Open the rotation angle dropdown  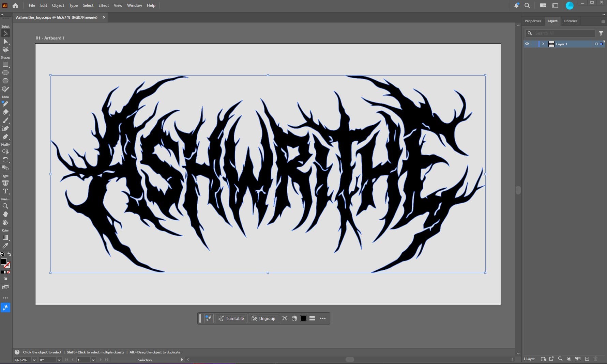59,360
